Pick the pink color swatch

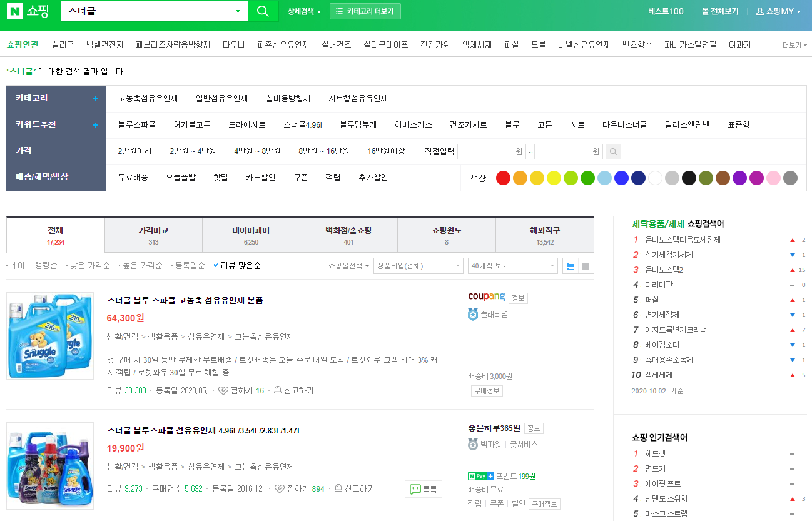click(773, 178)
